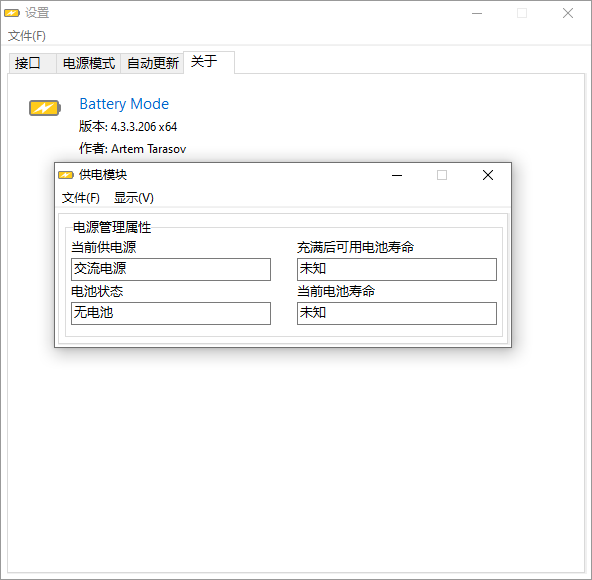Open 文件(F) menu in 供电模块 window
592x580 pixels.
(x=80, y=198)
